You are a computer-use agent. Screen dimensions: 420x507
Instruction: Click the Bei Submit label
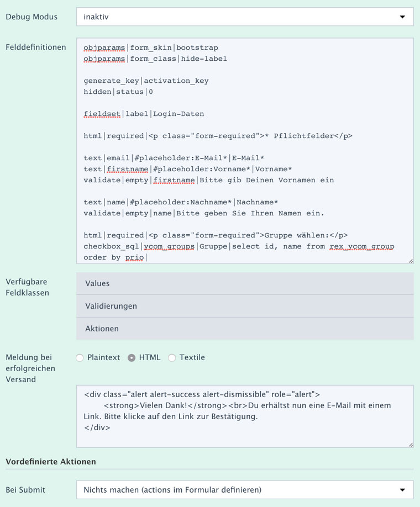(x=25, y=490)
